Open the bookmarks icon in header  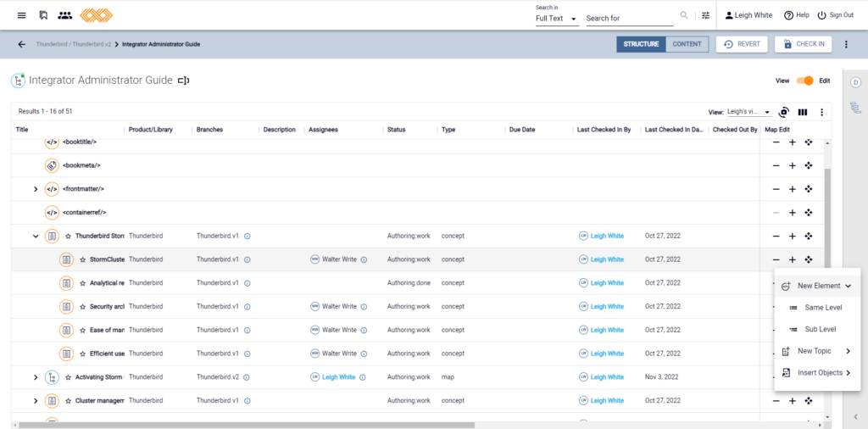43,15
